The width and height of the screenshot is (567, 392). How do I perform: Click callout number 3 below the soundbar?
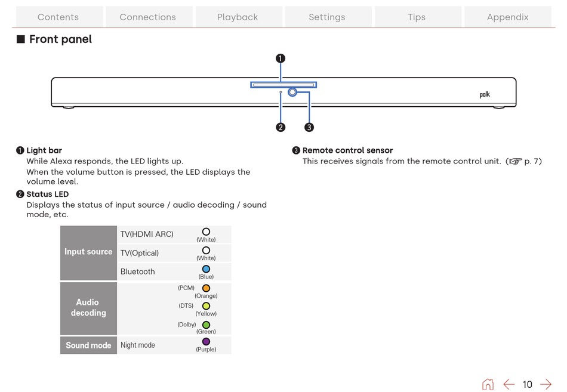(x=309, y=127)
